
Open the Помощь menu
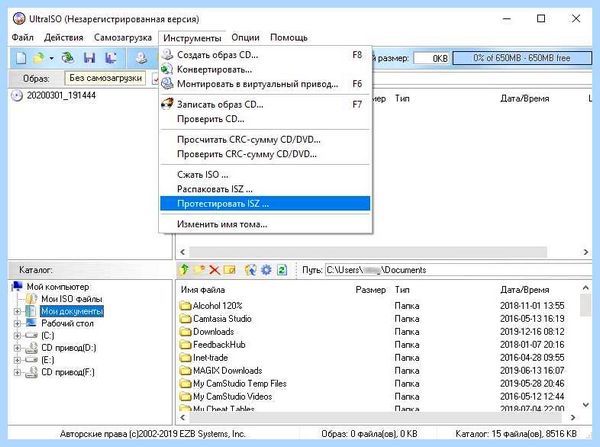(x=289, y=38)
